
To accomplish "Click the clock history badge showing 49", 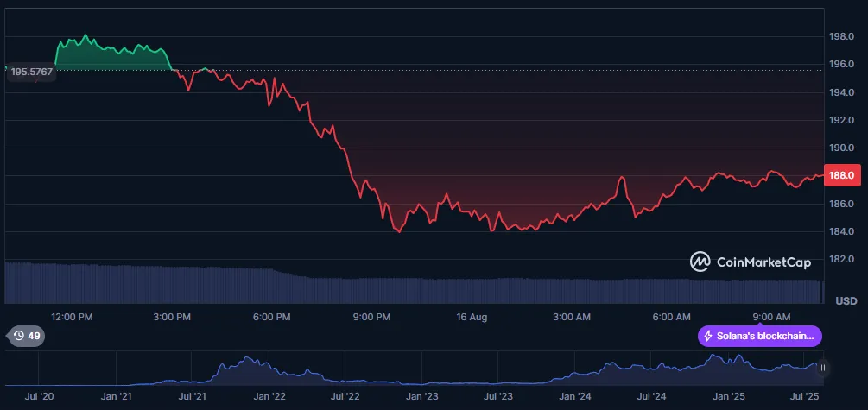I will [x=25, y=336].
